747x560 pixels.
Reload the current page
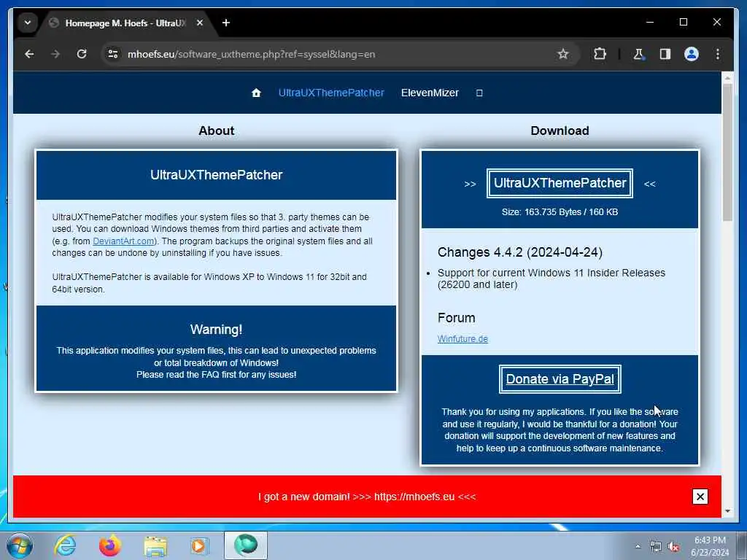(82, 54)
